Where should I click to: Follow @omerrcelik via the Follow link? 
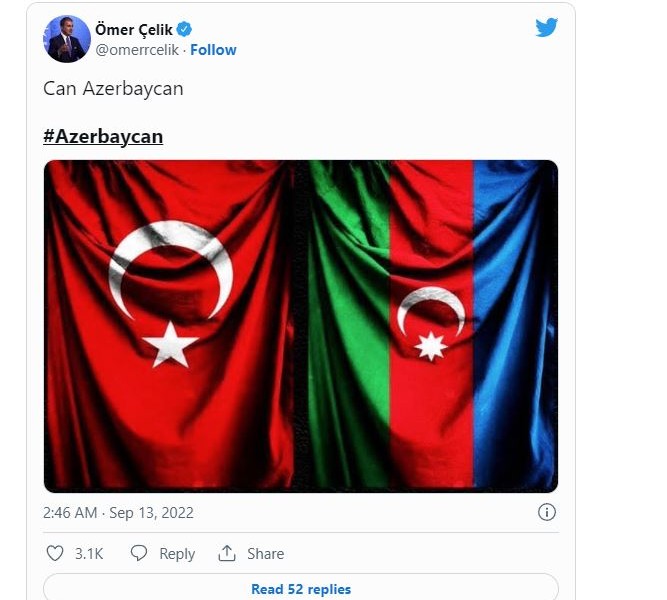pyautogui.click(x=213, y=50)
